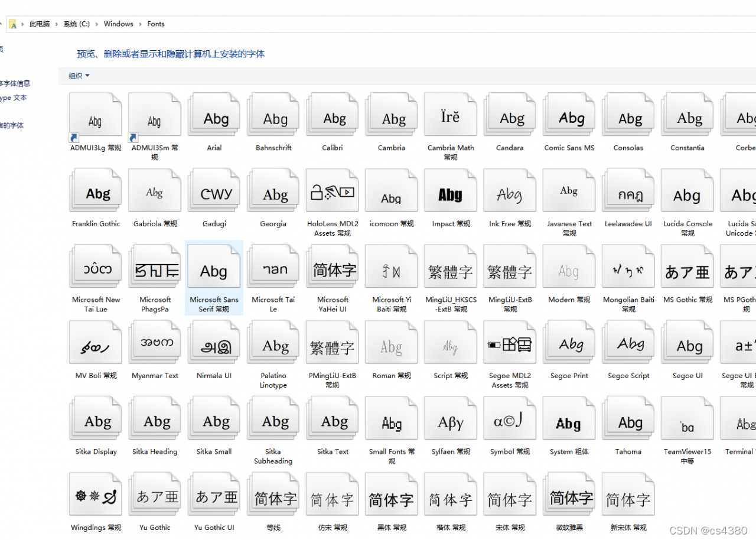The height and width of the screenshot is (540, 756).
Task: Open the 组织 dropdown menu
Action: 79,76
